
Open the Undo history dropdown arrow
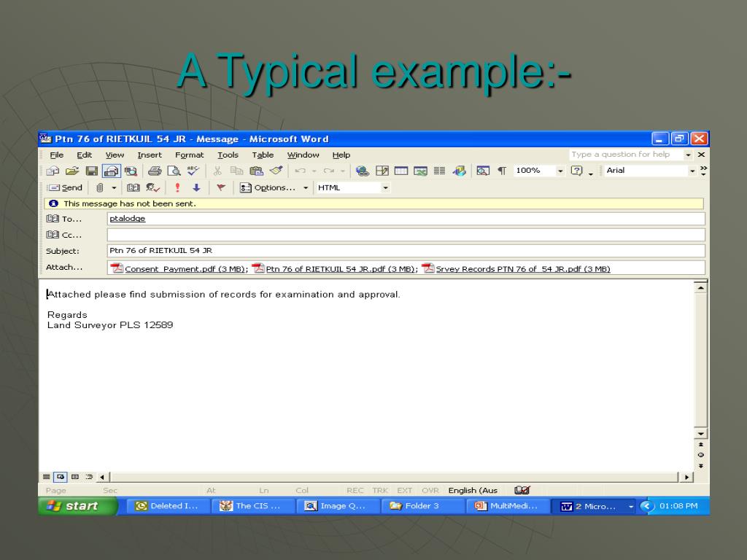[314, 171]
